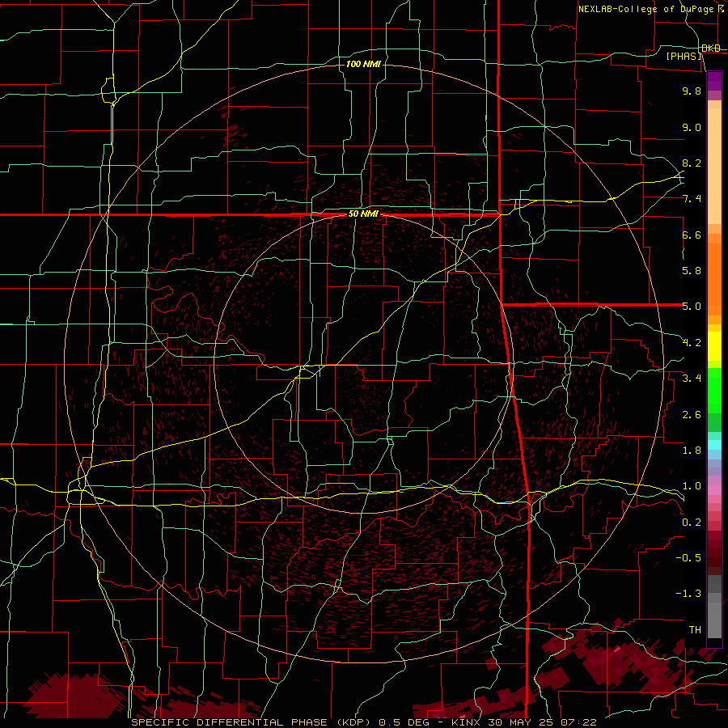Click the 0.2 scale value
The width and height of the screenshot is (728, 728).
692,523
